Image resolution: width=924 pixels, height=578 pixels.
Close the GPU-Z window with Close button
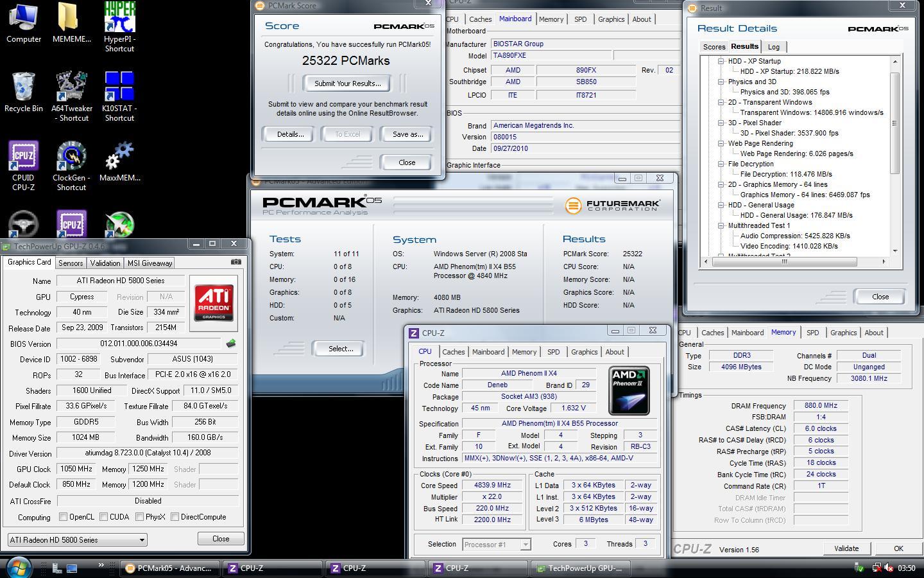[221, 539]
